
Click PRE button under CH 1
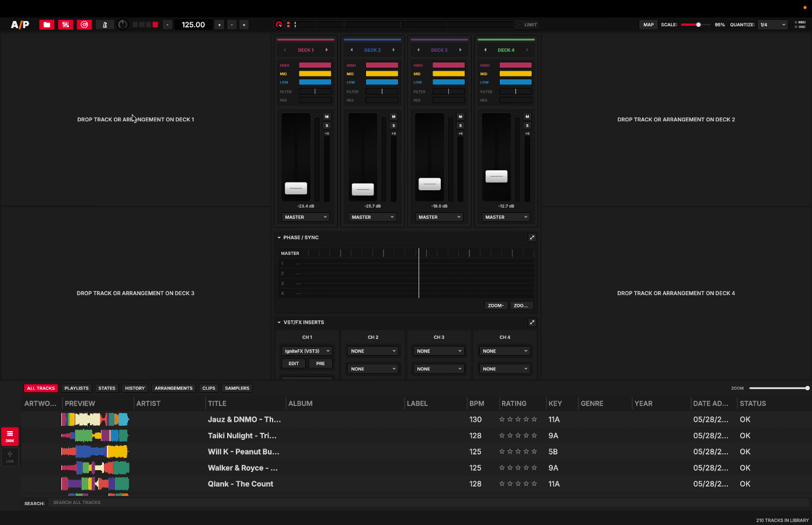(x=320, y=363)
